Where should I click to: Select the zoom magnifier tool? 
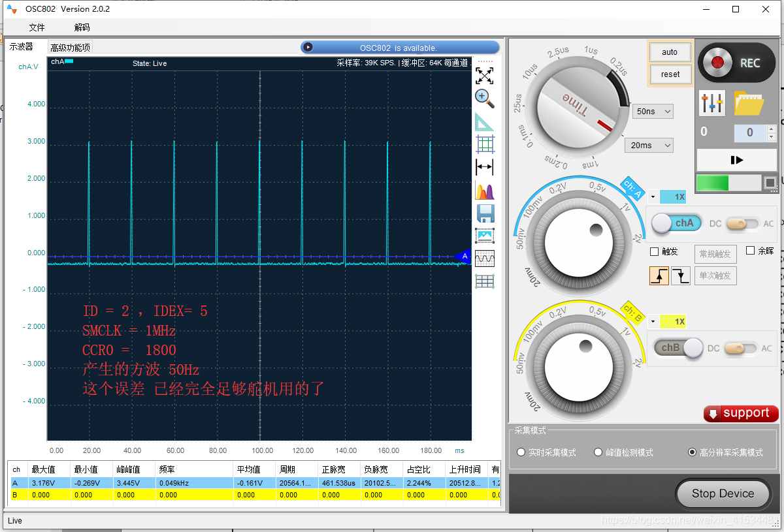(484, 99)
